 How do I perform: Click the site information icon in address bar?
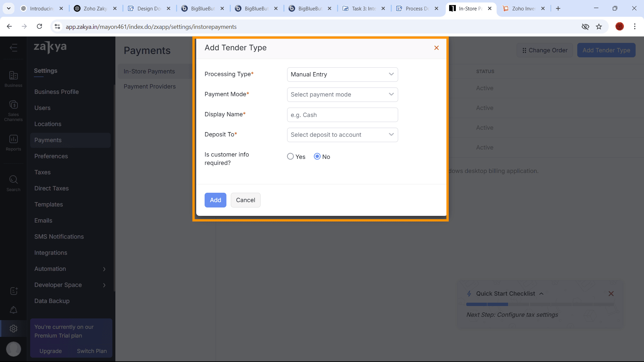tap(57, 26)
